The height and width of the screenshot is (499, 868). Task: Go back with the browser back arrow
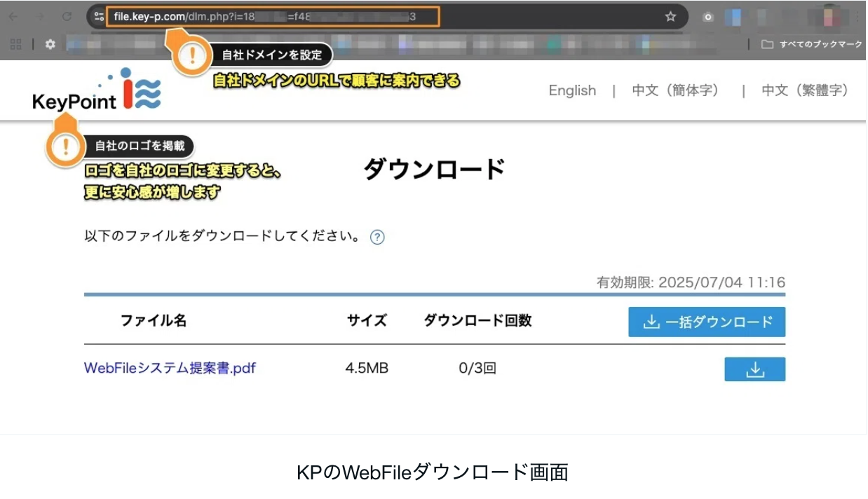[x=13, y=17]
